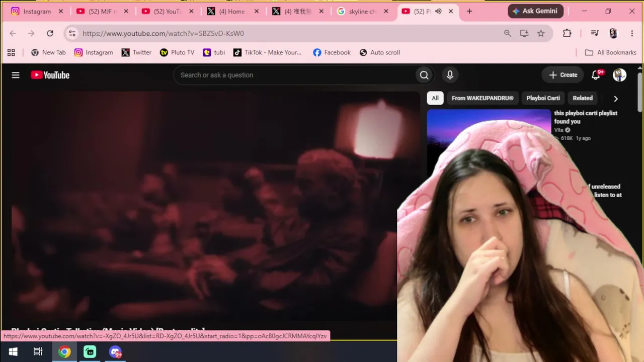Screen dimensions: 644x362
Task: Open the Pluto TV bookmark
Action: click(177, 52)
